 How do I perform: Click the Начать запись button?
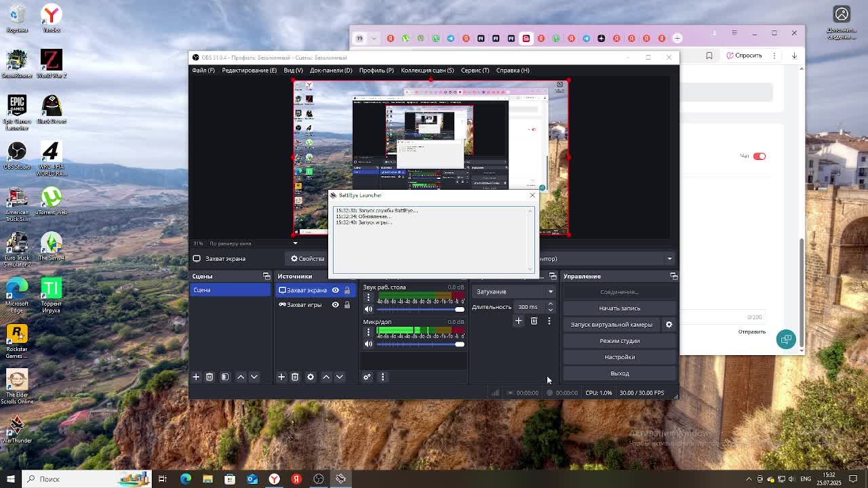(x=619, y=308)
